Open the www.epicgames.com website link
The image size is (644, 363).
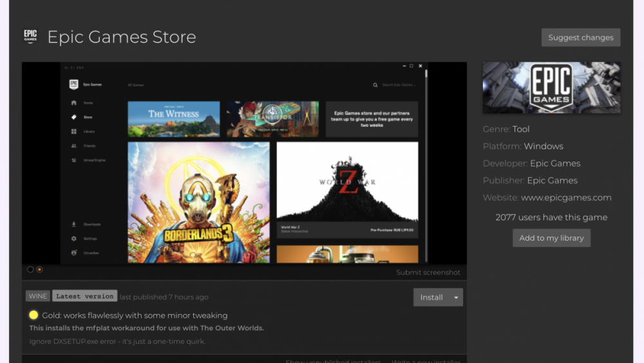coord(566,198)
